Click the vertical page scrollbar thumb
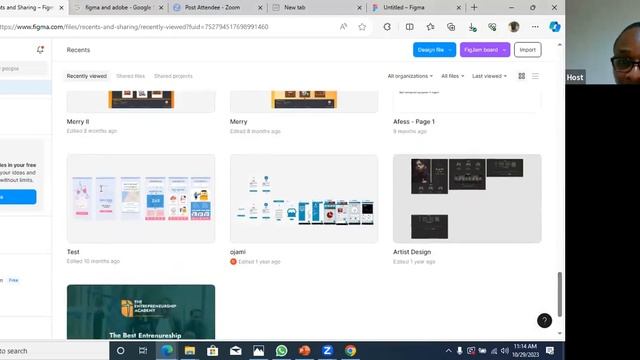 [560, 294]
